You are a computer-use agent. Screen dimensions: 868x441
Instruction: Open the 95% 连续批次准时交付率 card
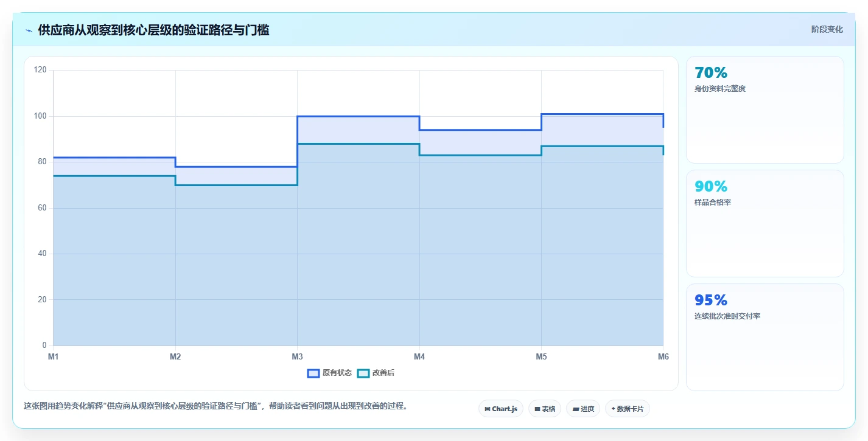[765, 337]
